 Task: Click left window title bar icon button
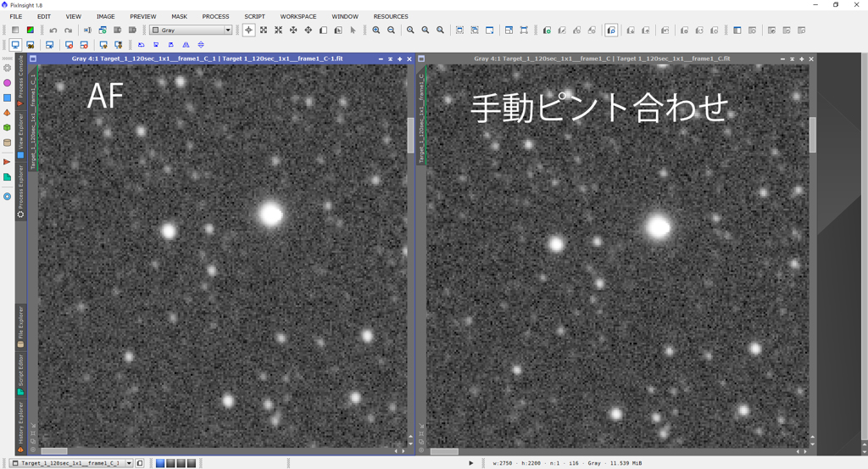click(x=33, y=59)
